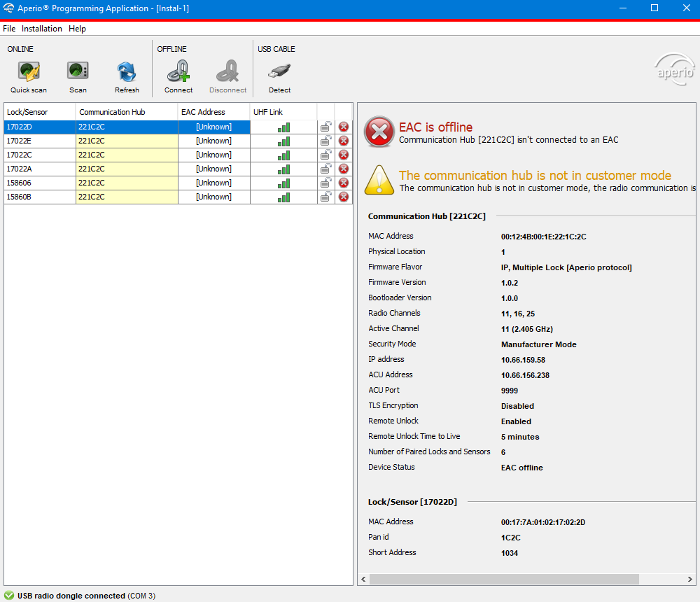
Task: Click the padlock icon in row 17022E
Action: click(x=326, y=141)
